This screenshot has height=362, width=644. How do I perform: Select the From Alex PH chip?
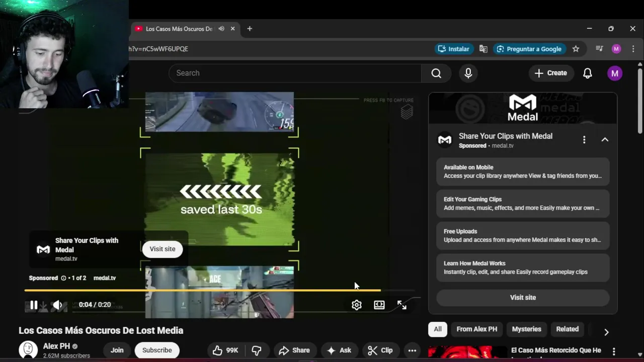476,329
